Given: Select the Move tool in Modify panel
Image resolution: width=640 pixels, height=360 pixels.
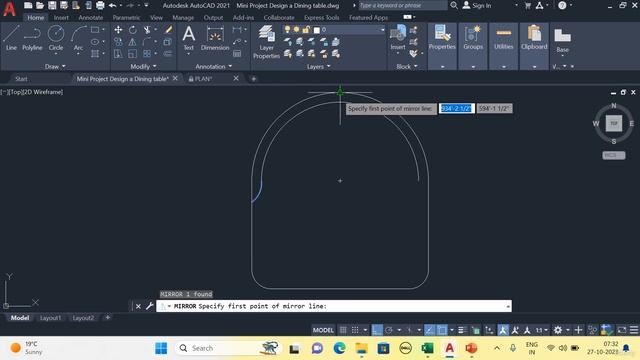Looking at the screenshot, I should [x=118, y=30].
